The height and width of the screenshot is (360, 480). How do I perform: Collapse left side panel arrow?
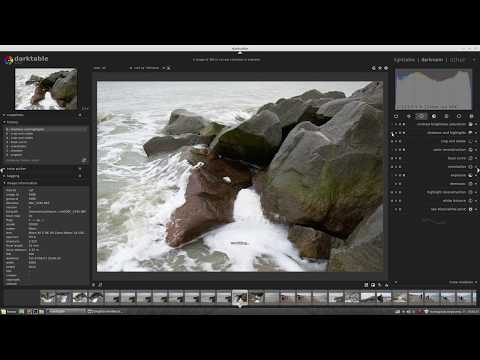(2, 170)
